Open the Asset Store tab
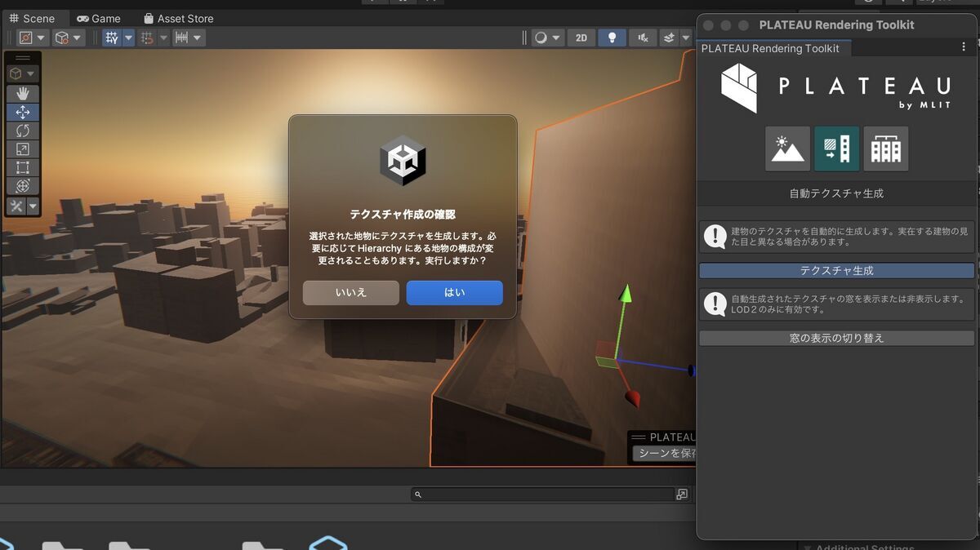Screen dimensions: 980x550 [178, 18]
